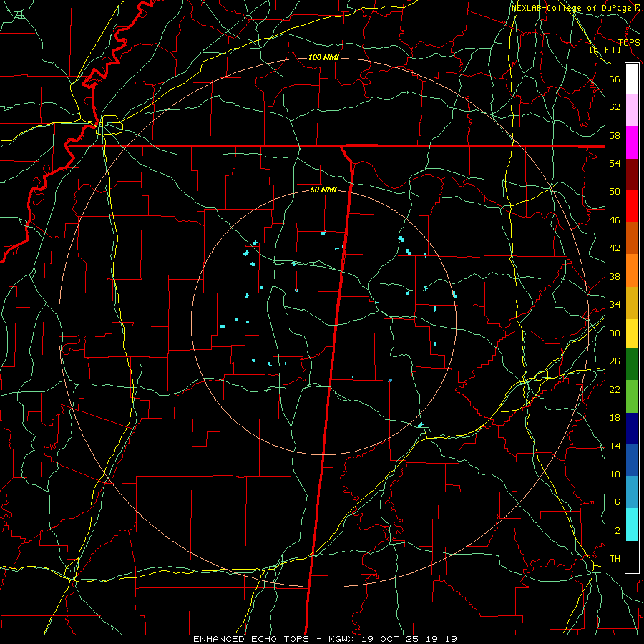The width and height of the screenshot is (644, 644).
Task: Click the '54' legend value label
Action: pyautogui.click(x=615, y=163)
